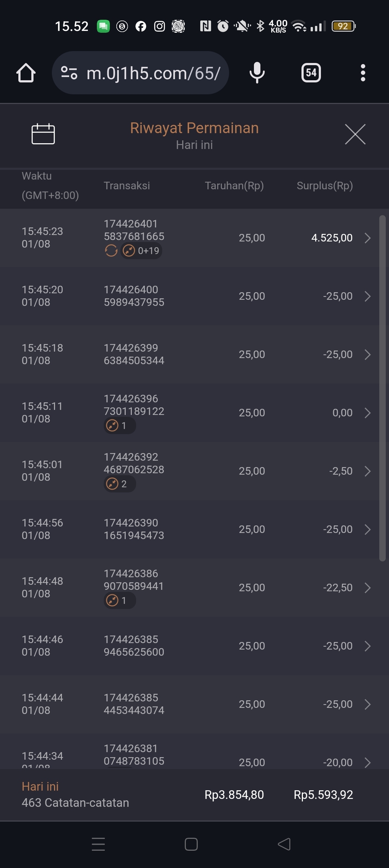Tap Android recent apps menu button
This screenshot has width=389, height=868.
(x=98, y=844)
